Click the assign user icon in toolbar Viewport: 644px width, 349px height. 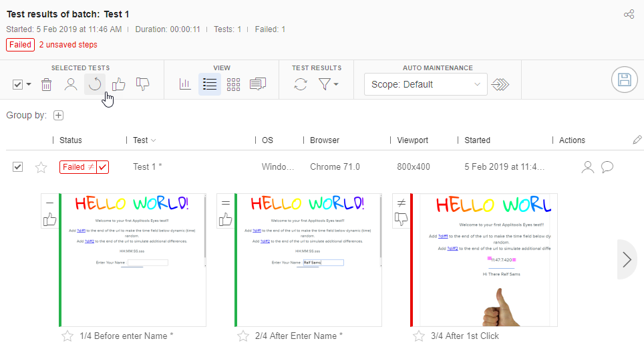click(70, 84)
